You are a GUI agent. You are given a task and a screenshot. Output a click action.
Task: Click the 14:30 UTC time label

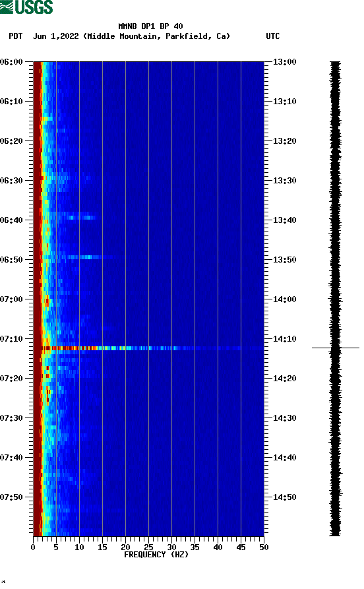point(284,418)
